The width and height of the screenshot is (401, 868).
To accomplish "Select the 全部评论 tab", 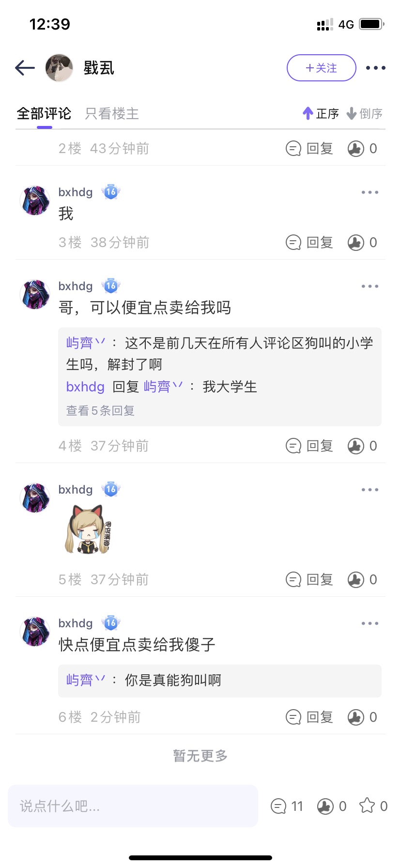I will 44,114.
